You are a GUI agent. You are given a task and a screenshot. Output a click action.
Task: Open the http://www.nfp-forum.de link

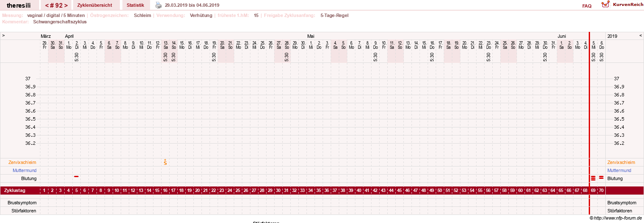point(618,218)
